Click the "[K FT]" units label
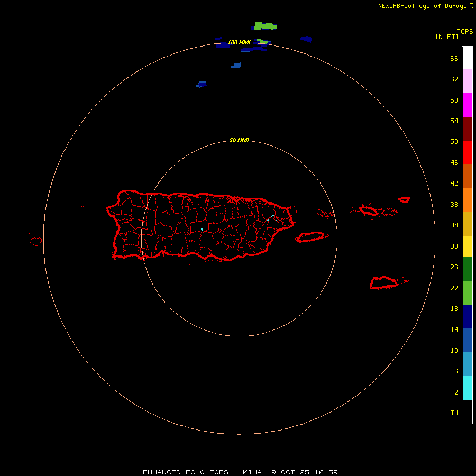The width and height of the screenshot is (476, 476). click(447, 36)
